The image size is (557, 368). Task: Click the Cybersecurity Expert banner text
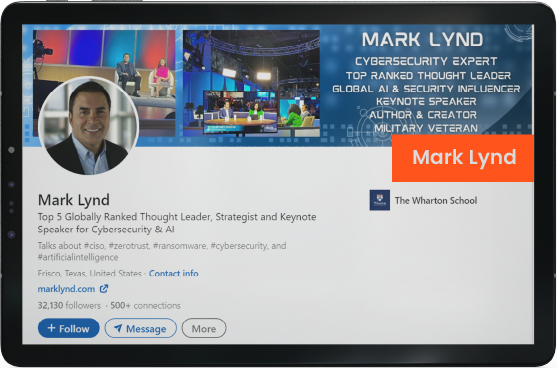pos(426,61)
